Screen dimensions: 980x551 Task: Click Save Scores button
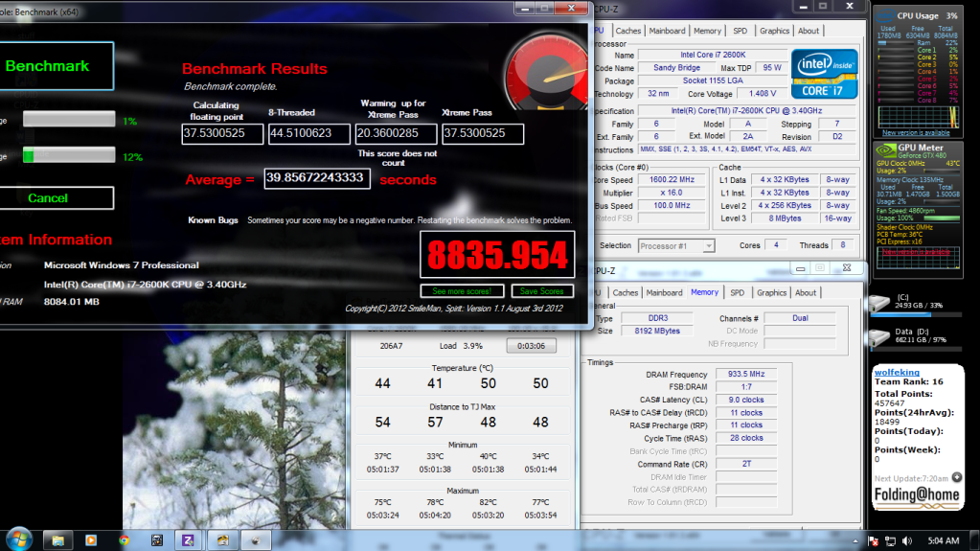point(542,291)
